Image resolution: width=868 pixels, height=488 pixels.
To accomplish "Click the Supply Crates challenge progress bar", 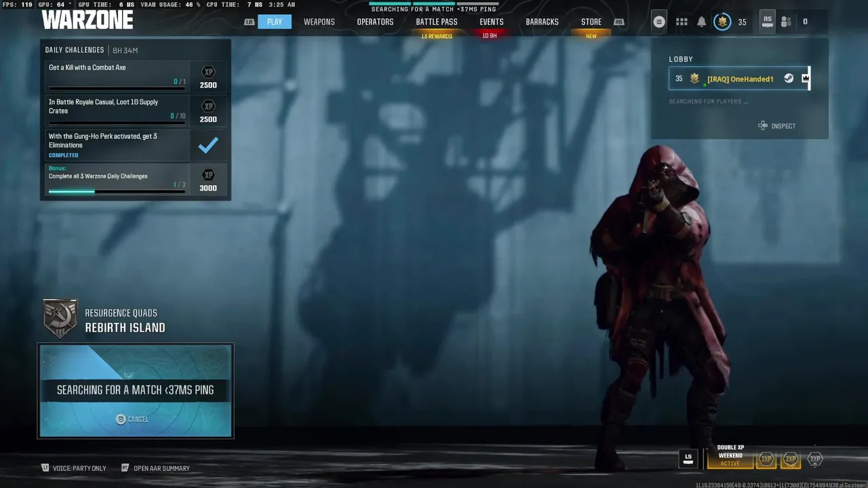I will click(117, 123).
